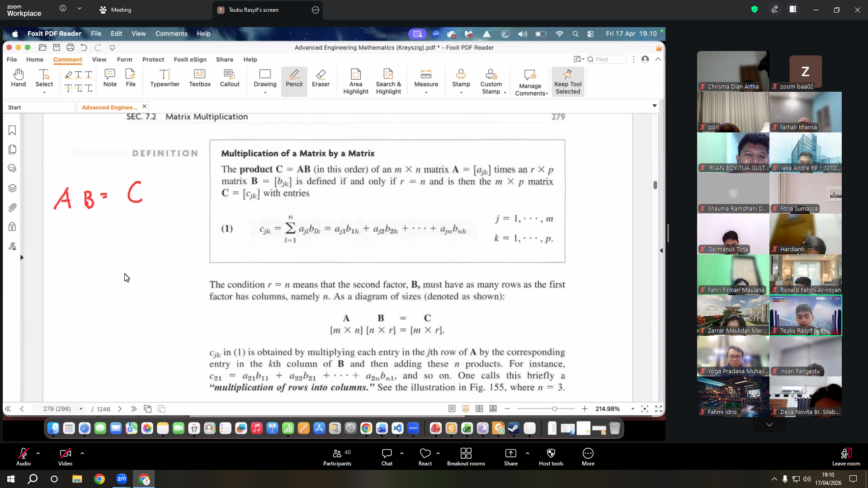
Task: Go to next page arrow
Action: 120,409
